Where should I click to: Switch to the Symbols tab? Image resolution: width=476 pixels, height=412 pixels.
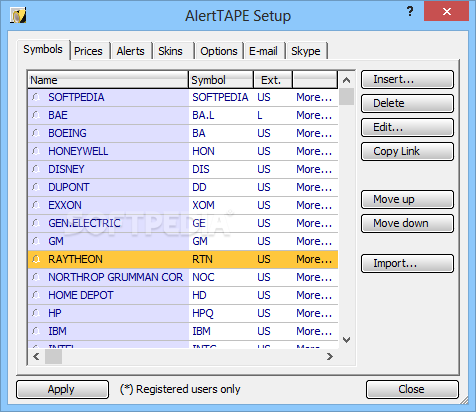43,50
